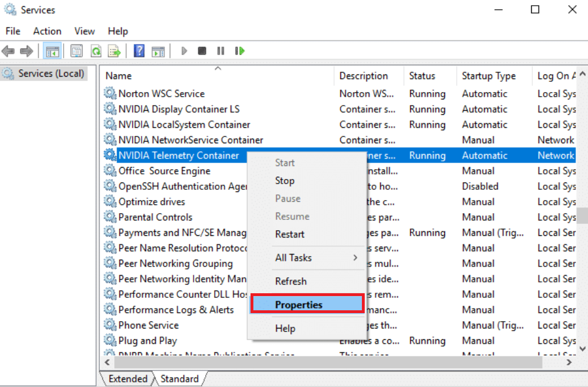Sort by Description column header
Screen dimensions: 588x387
369,76
